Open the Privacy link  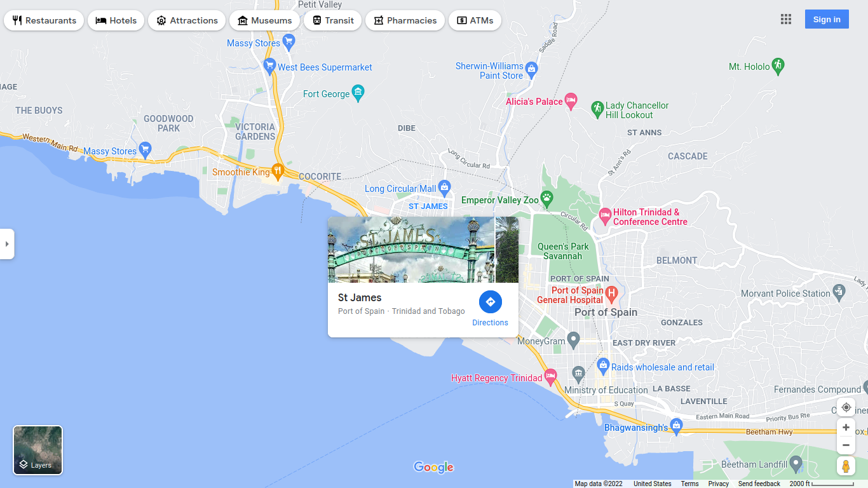tap(719, 484)
